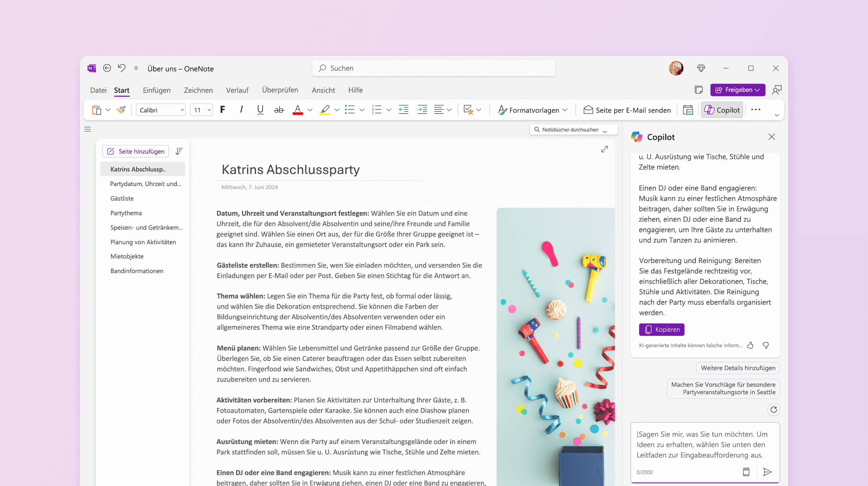The image size is (868, 486).
Task: Open the user account profile picture
Action: click(x=676, y=68)
